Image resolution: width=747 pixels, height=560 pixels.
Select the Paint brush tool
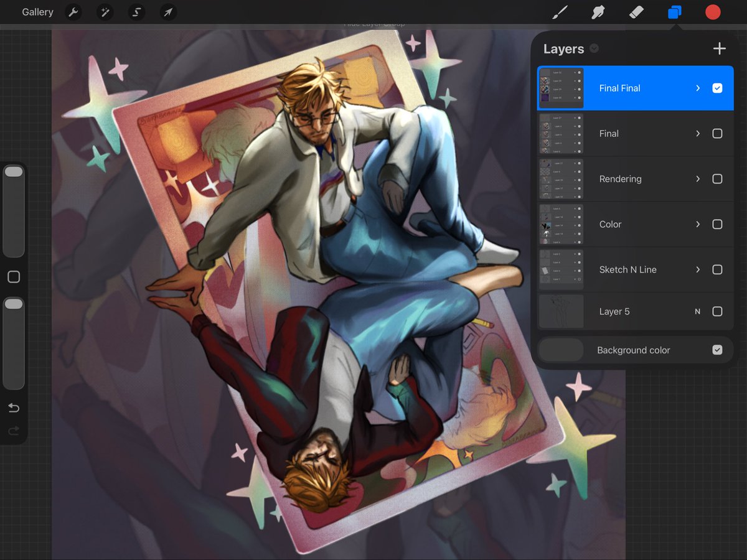(560, 12)
